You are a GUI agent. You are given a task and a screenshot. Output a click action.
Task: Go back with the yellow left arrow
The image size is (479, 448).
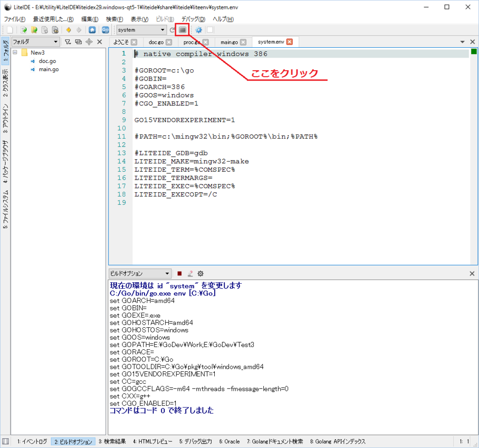[x=68, y=29]
